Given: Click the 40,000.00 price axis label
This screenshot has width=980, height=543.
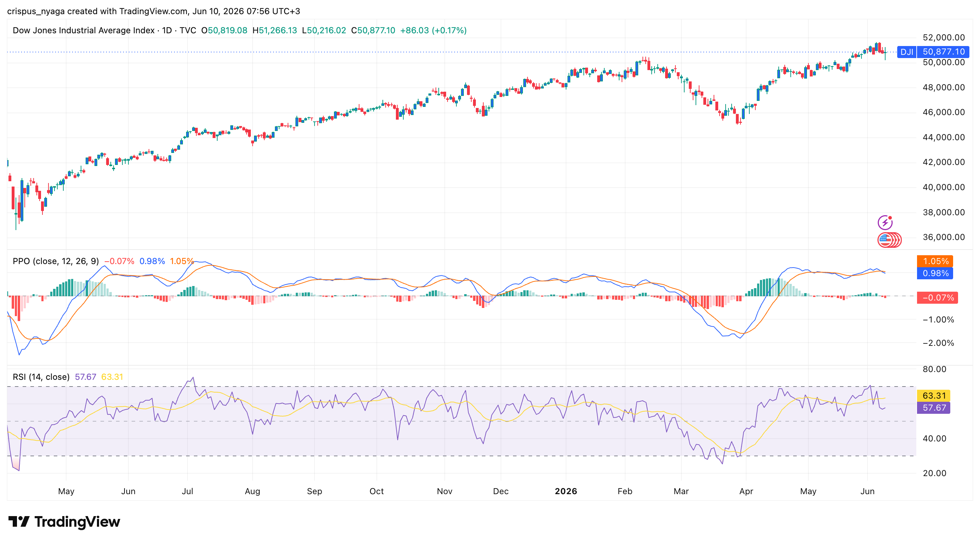Looking at the screenshot, I should (x=944, y=187).
